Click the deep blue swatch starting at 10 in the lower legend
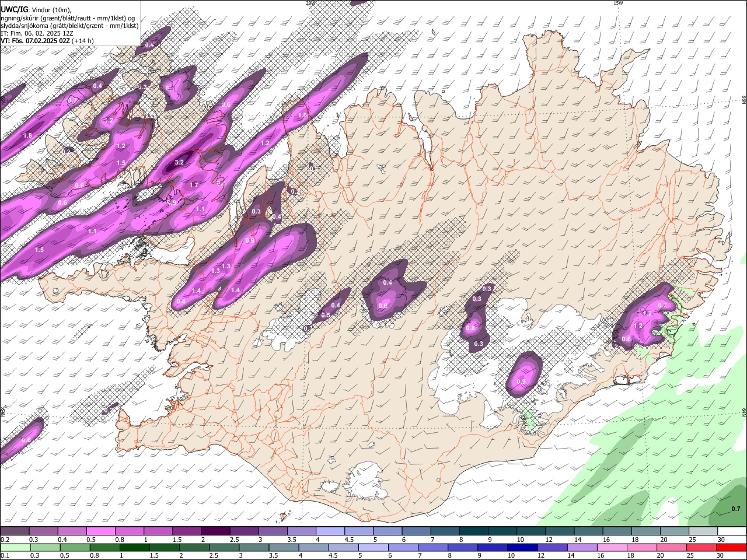 coord(521,548)
